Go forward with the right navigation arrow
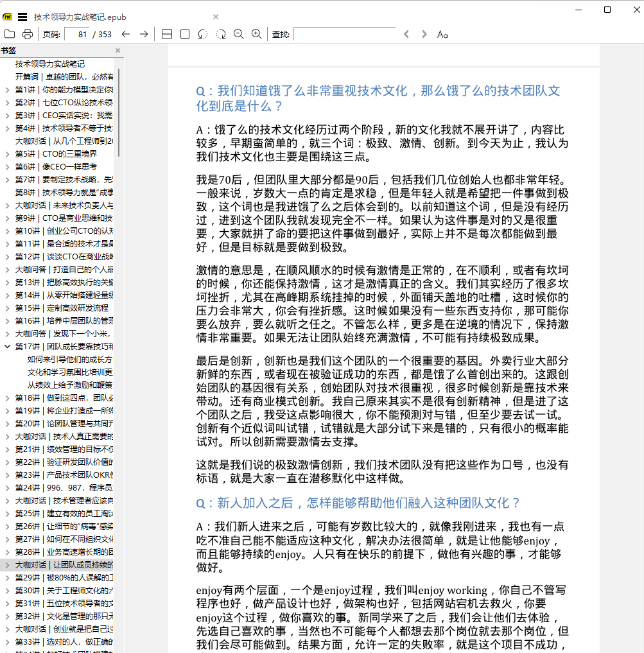This screenshot has width=644, height=653. coord(144,34)
